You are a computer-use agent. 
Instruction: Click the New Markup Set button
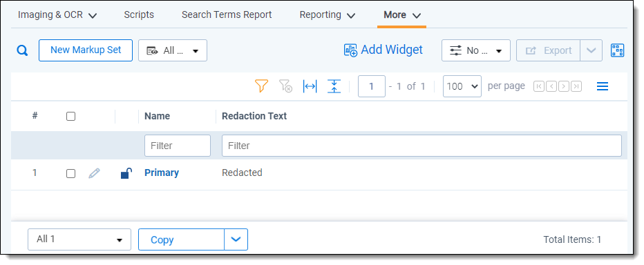86,50
